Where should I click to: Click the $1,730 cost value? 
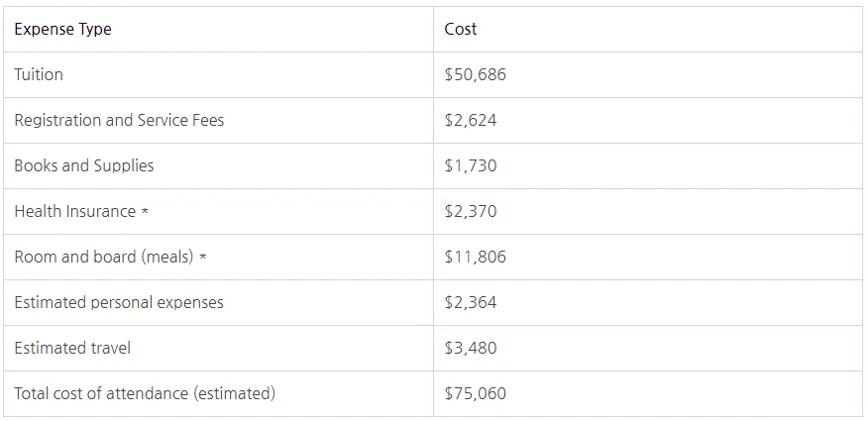(471, 166)
